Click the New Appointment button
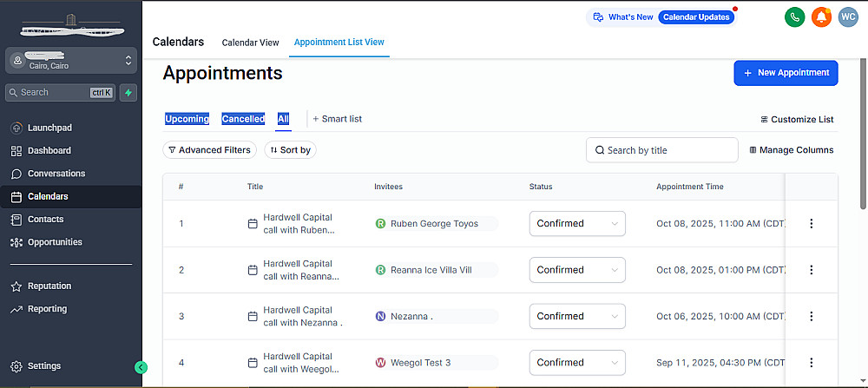The height and width of the screenshot is (388, 868). [786, 73]
